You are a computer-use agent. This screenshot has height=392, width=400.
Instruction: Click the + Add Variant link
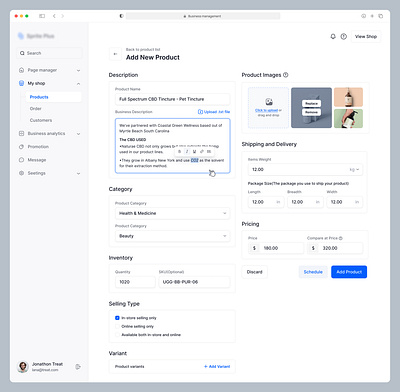[x=217, y=366]
